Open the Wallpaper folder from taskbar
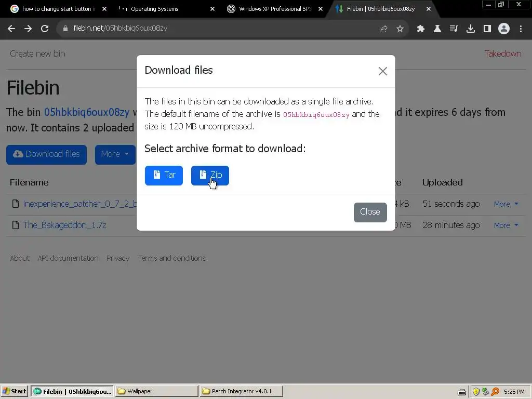This screenshot has height=399, width=532. [x=157, y=391]
